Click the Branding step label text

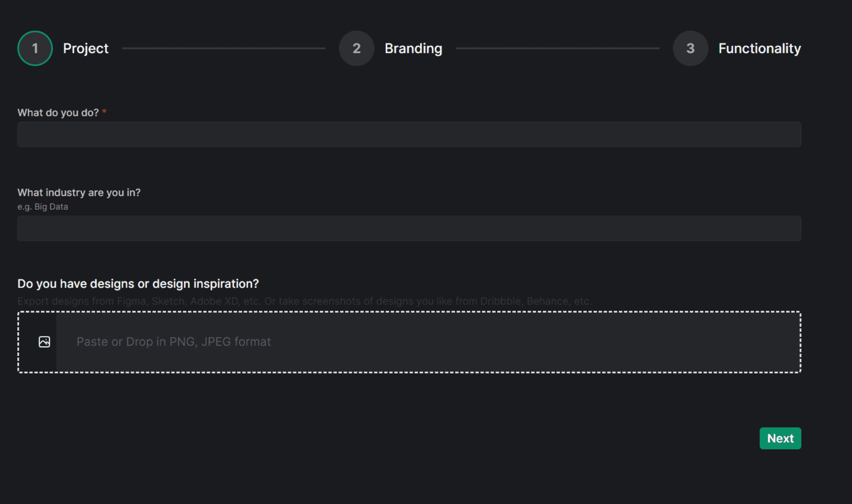(x=413, y=48)
